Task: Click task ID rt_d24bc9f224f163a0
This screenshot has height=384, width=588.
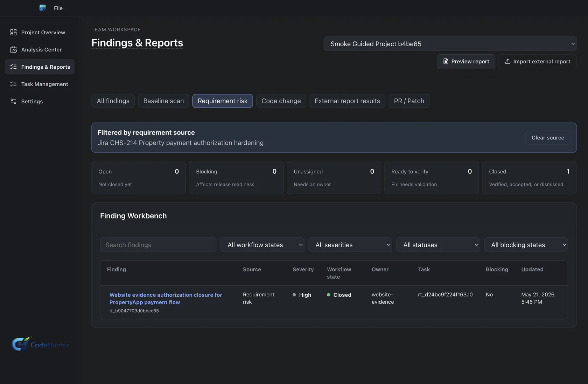Action: click(x=445, y=295)
